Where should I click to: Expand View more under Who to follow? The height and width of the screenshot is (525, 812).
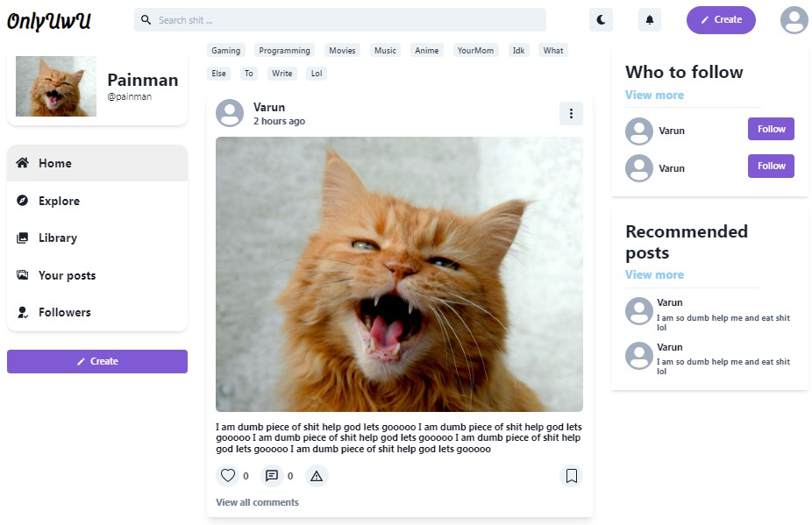[654, 95]
